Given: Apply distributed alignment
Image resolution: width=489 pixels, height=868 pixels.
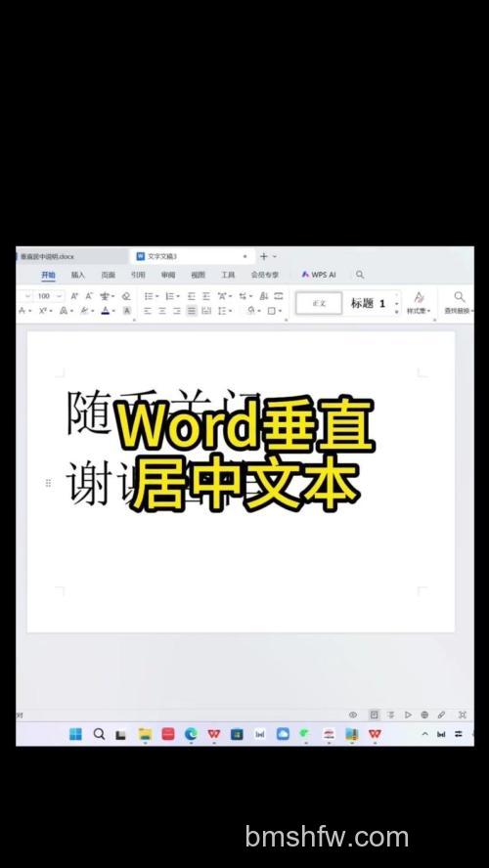Looking at the screenshot, I should coord(206,311).
